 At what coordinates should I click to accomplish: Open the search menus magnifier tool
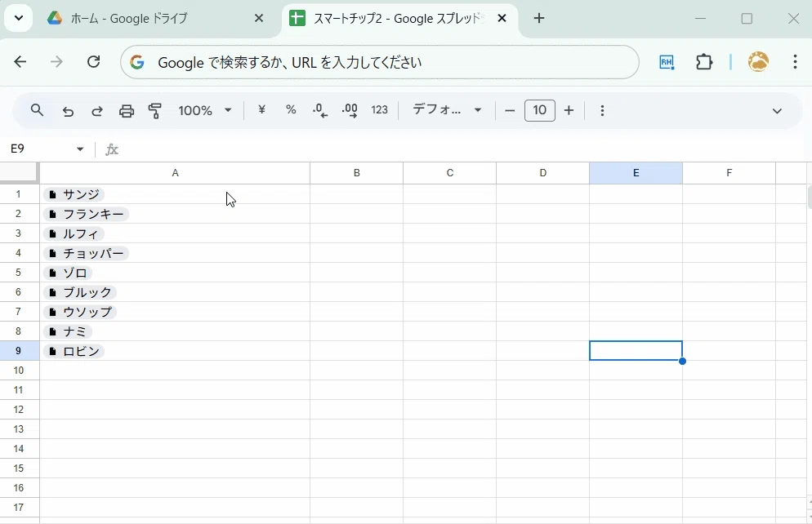37,110
